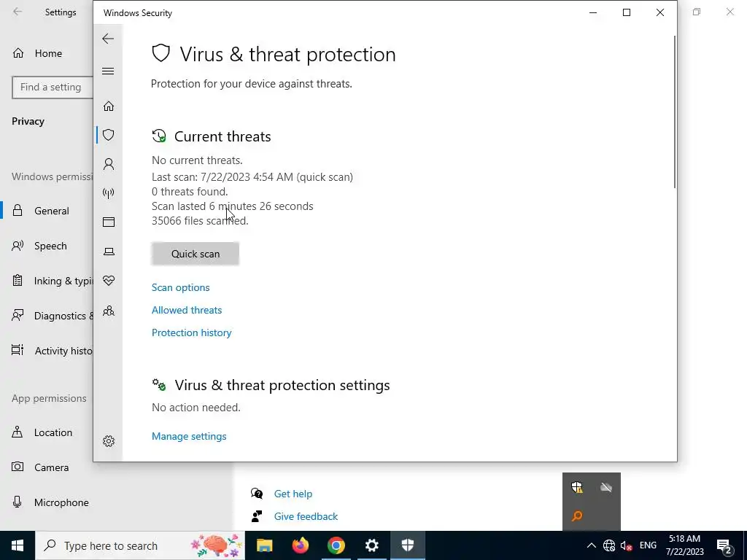Open the hamburger navigation menu
This screenshot has width=747, height=560.
coord(108,71)
